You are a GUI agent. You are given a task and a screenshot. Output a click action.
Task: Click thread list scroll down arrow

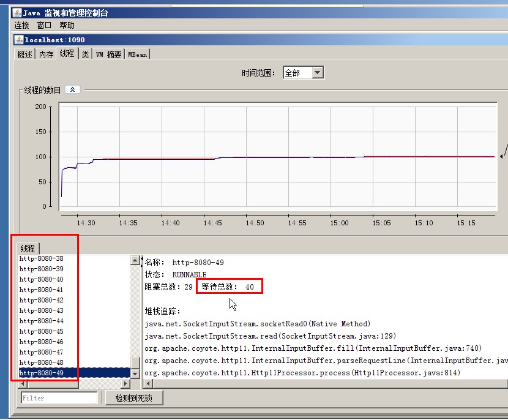point(135,373)
